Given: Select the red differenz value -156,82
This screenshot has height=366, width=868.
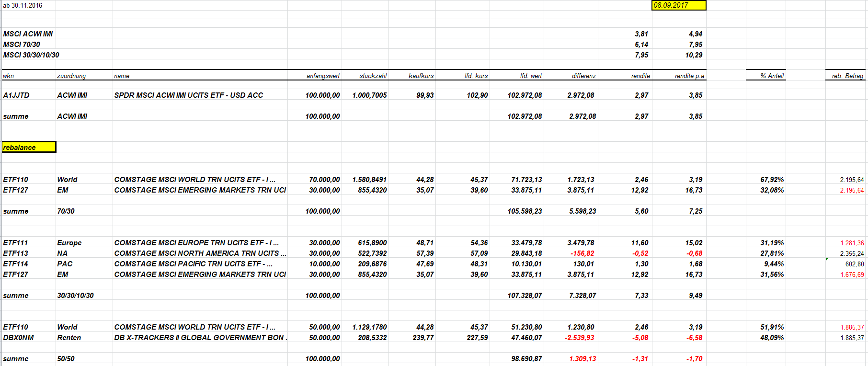Looking at the screenshot, I should pyautogui.click(x=571, y=253).
